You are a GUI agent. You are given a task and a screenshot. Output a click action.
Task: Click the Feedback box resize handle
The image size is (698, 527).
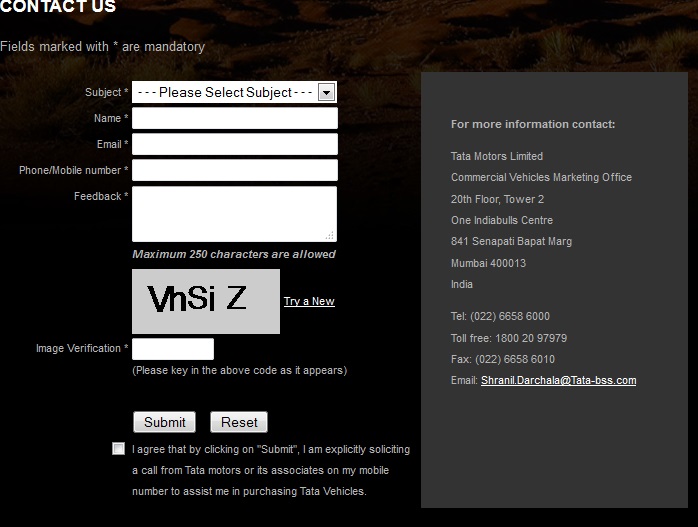[x=330, y=235]
